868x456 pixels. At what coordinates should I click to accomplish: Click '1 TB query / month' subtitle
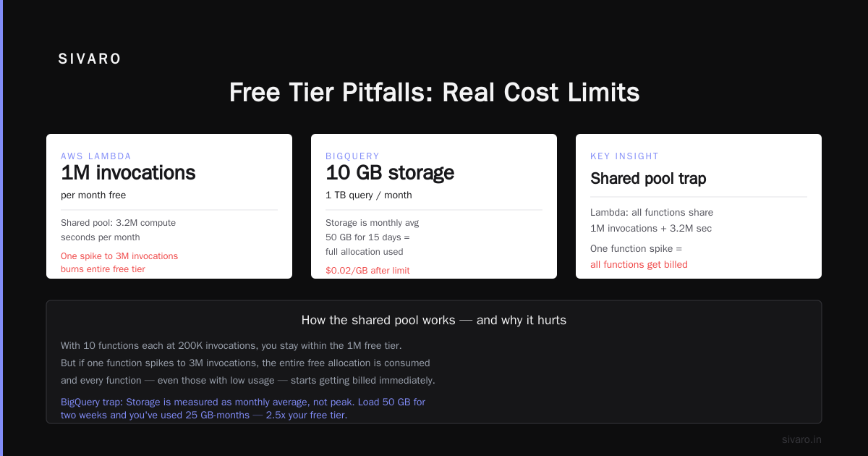369,195
